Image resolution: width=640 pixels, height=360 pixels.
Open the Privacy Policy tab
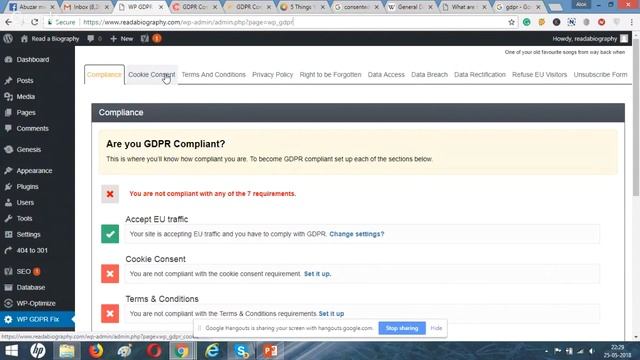[x=273, y=75]
